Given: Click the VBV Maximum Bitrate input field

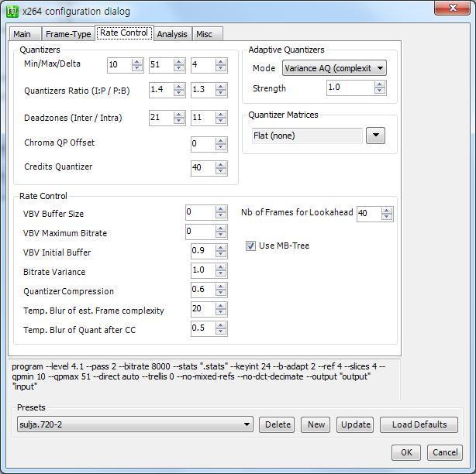Looking at the screenshot, I should coord(201,232).
